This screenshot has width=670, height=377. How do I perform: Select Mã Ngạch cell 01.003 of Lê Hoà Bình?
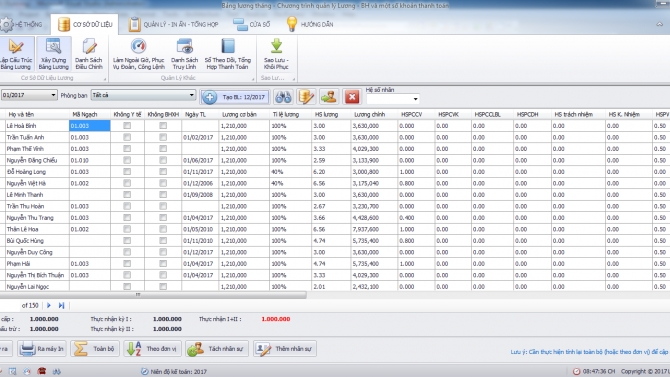[90, 126]
